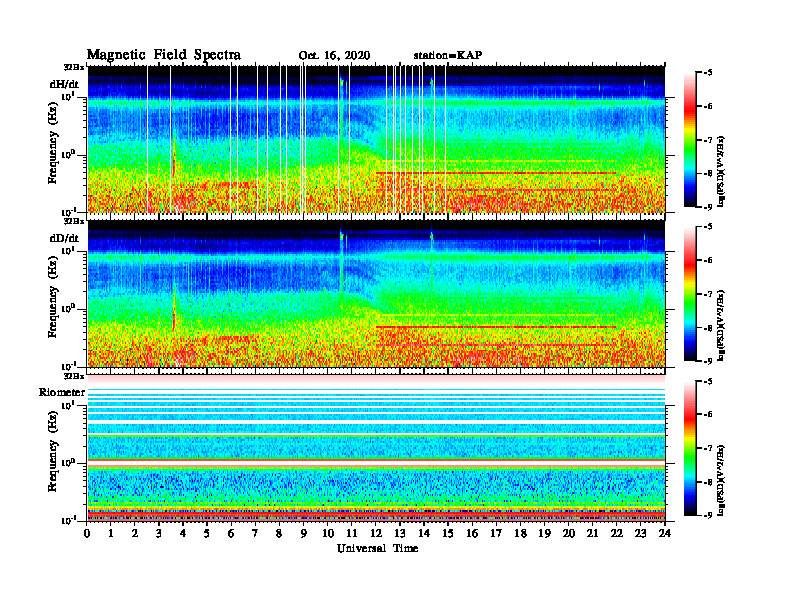Screen dimensions: 792x612
Task: Click hour "0" on the time axis
Action: coord(87,533)
